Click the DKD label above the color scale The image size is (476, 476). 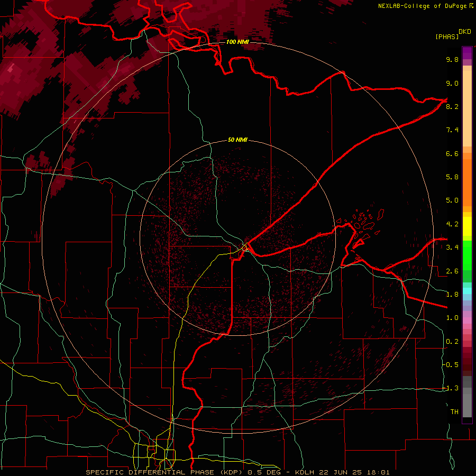464,32
